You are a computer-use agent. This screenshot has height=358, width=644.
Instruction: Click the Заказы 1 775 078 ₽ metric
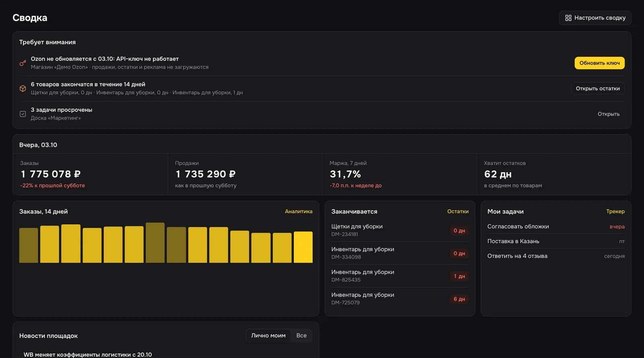click(x=91, y=174)
